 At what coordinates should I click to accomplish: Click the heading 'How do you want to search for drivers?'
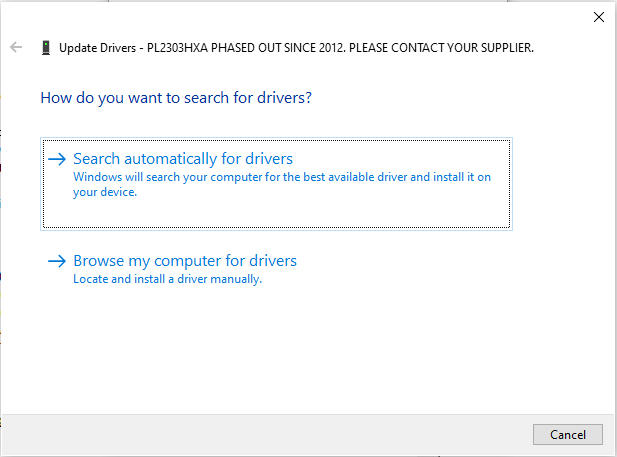tap(176, 98)
